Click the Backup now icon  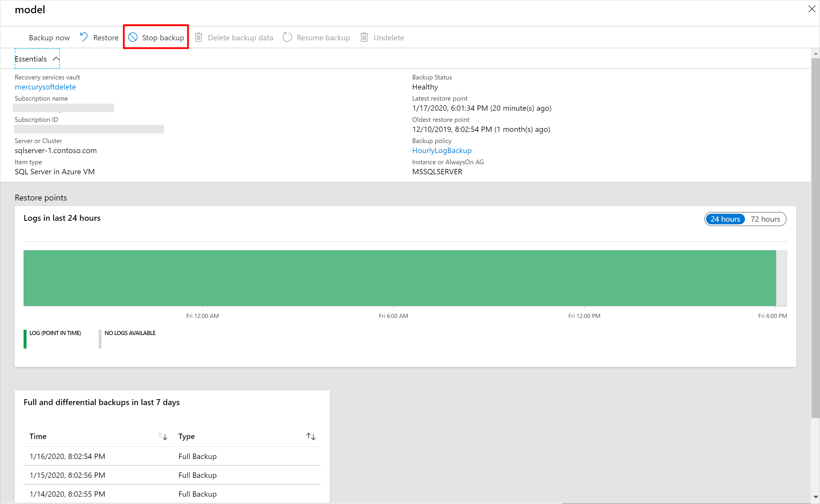point(49,37)
